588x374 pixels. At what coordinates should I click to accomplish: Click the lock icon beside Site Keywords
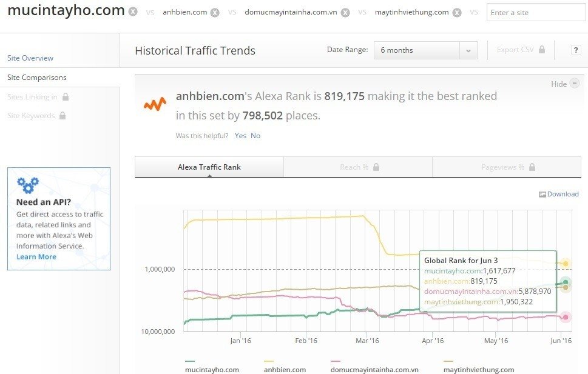[x=63, y=115]
